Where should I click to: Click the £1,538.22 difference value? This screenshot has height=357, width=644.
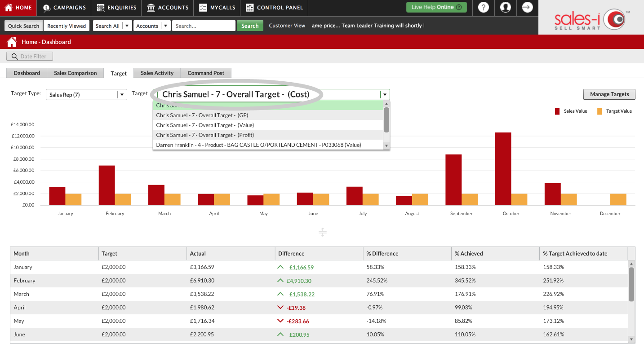[302, 294]
